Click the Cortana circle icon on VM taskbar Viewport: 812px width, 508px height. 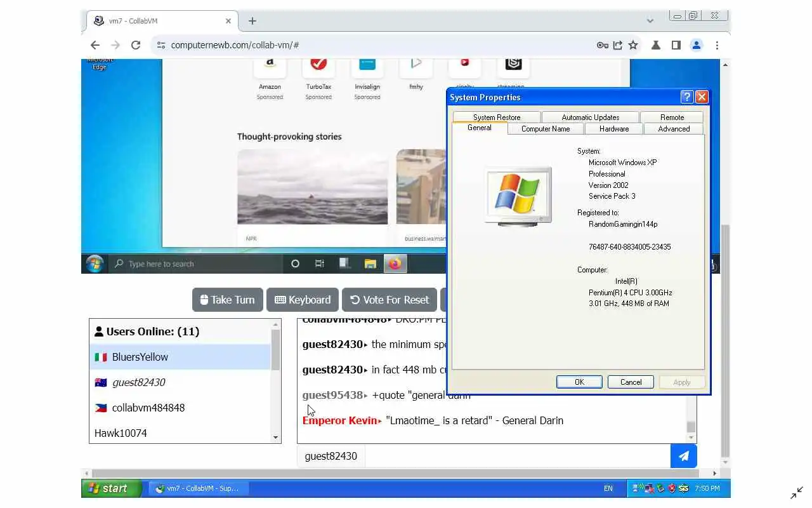click(x=295, y=264)
